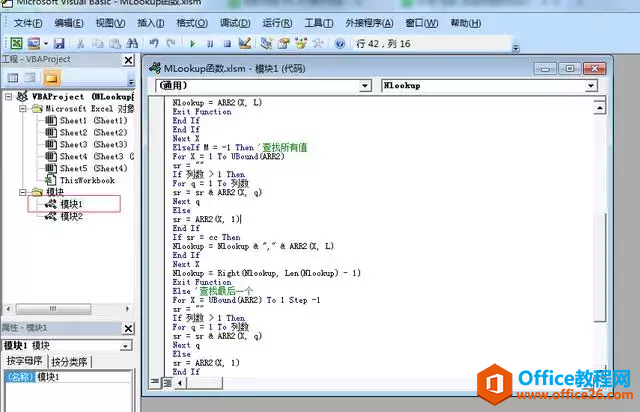Image resolution: width=640 pixels, height=412 pixels.
Task: Open the Object Browser toolbar icon
Action: click(x=301, y=43)
